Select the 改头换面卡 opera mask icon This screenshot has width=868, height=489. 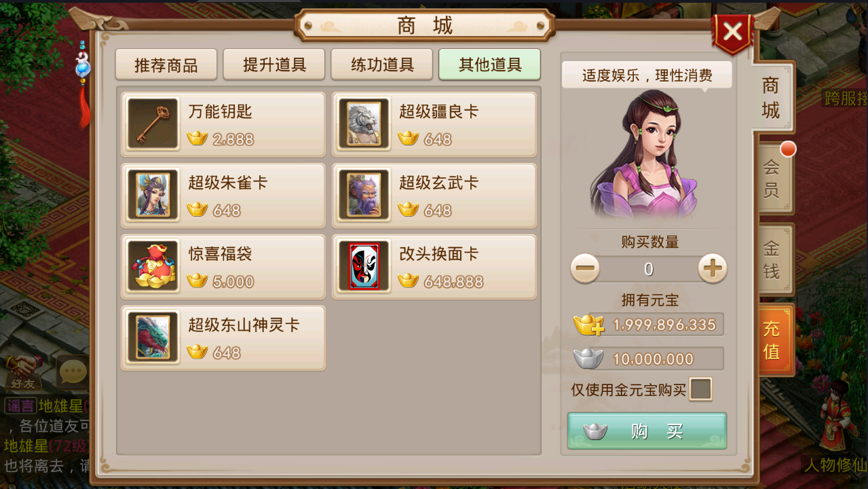(364, 267)
